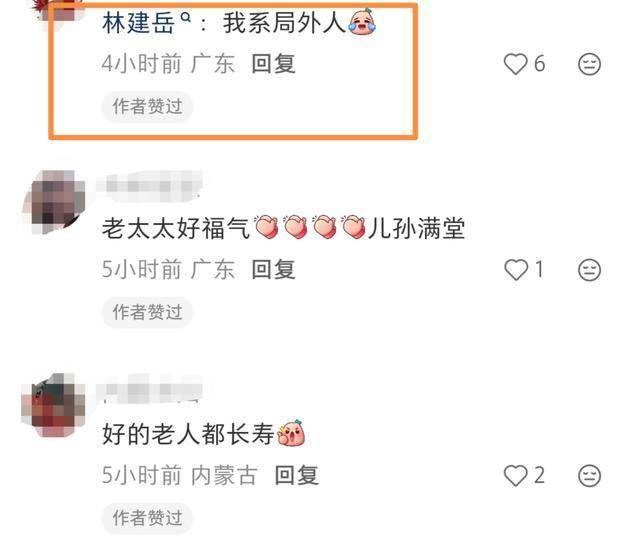Tap 作者赞过 tag under 好的老人都长寿
Viewport: 640px width, 538px height.
point(147,518)
